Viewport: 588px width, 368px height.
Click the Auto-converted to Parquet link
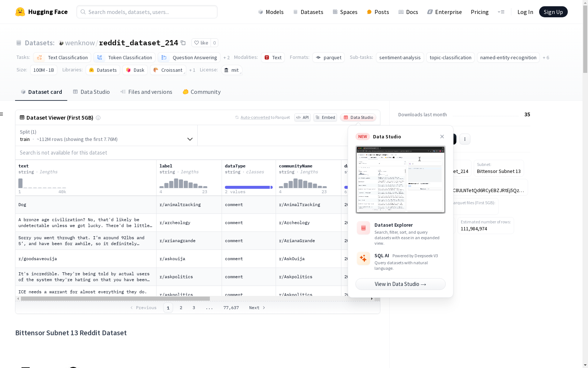point(262,117)
